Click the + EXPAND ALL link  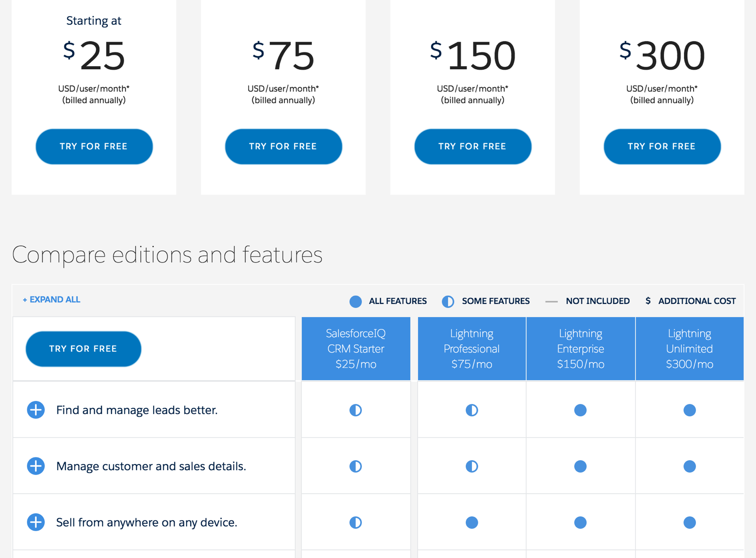(x=52, y=300)
